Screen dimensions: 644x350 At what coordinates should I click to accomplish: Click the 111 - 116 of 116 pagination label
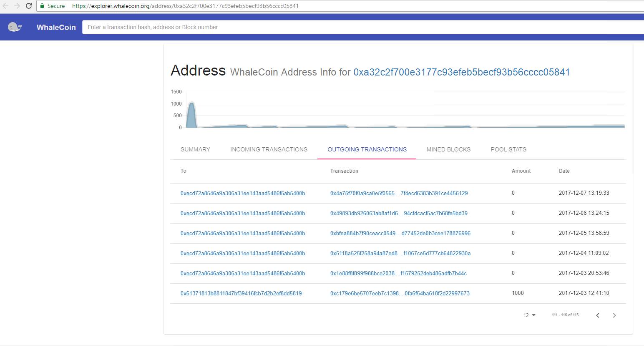pos(565,315)
